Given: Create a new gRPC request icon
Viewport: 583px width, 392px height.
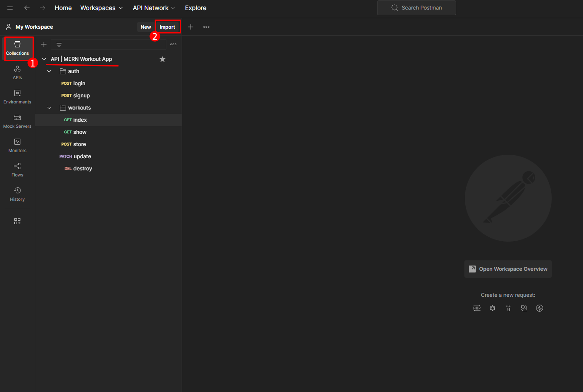Looking at the screenshot, I should point(508,308).
